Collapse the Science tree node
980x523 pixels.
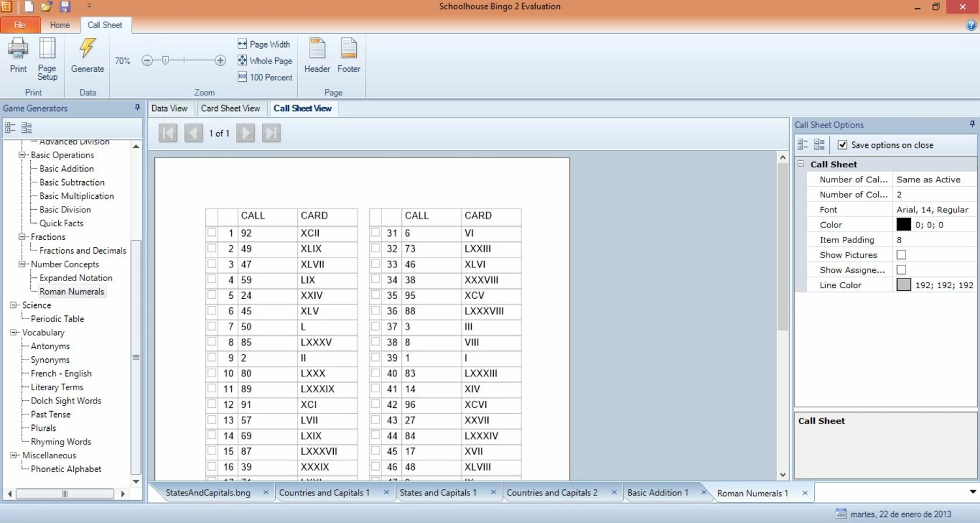pos(14,305)
